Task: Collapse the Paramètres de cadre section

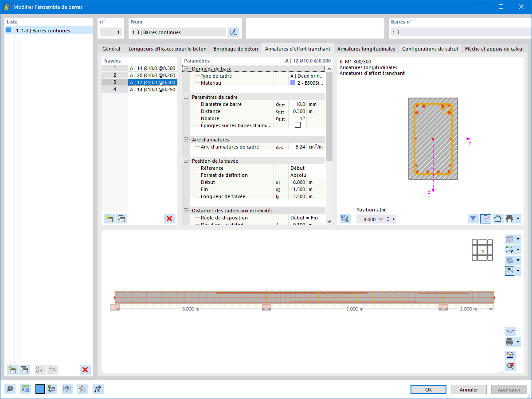Action: click(186, 97)
